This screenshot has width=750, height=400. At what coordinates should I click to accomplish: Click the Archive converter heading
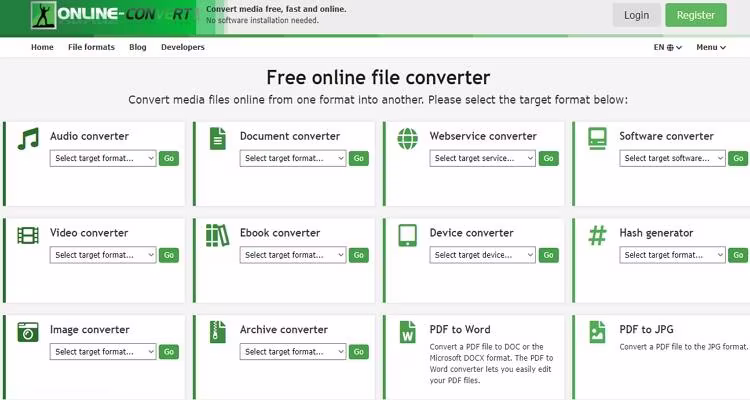[284, 329]
